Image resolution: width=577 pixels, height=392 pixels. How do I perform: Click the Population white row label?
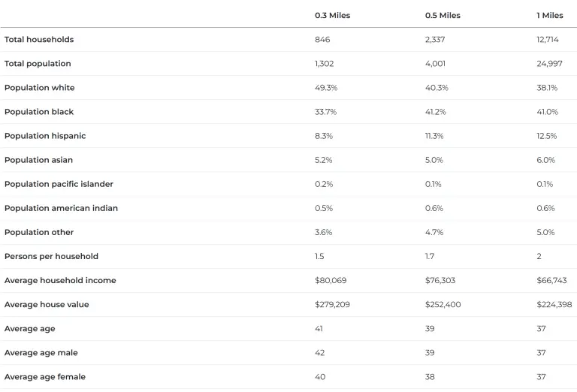(x=39, y=88)
